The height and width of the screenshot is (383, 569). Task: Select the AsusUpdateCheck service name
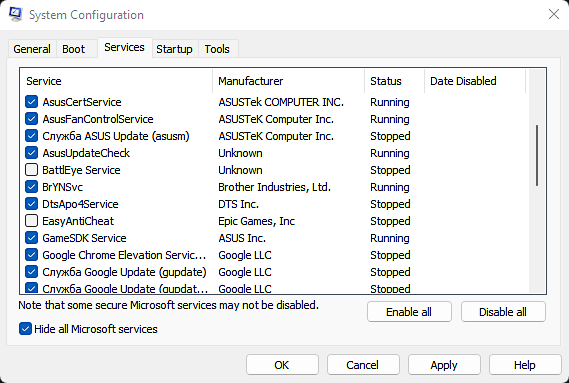pos(86,153)
